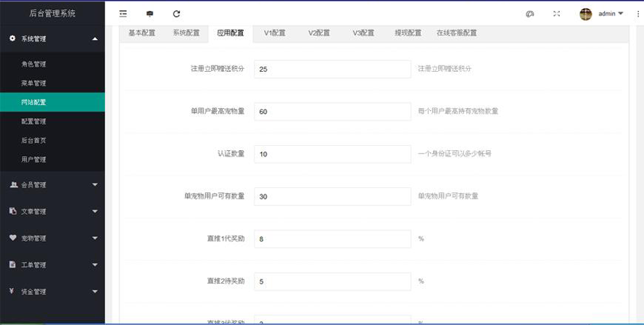644x325 pixels.
Task: Click the 会员管理 menu label
Action: [33, 185]
